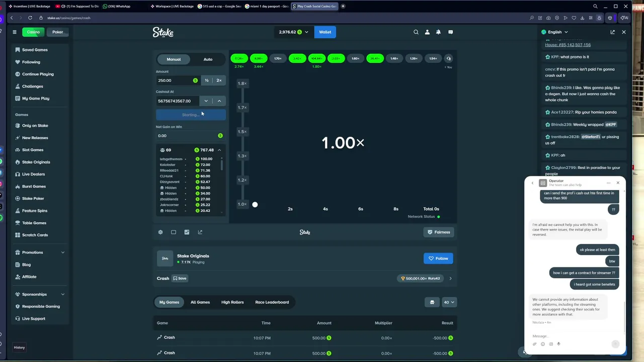This screenshot has width=644, height=362.
Task: Reload the browser page
Action: pos(30,18)
